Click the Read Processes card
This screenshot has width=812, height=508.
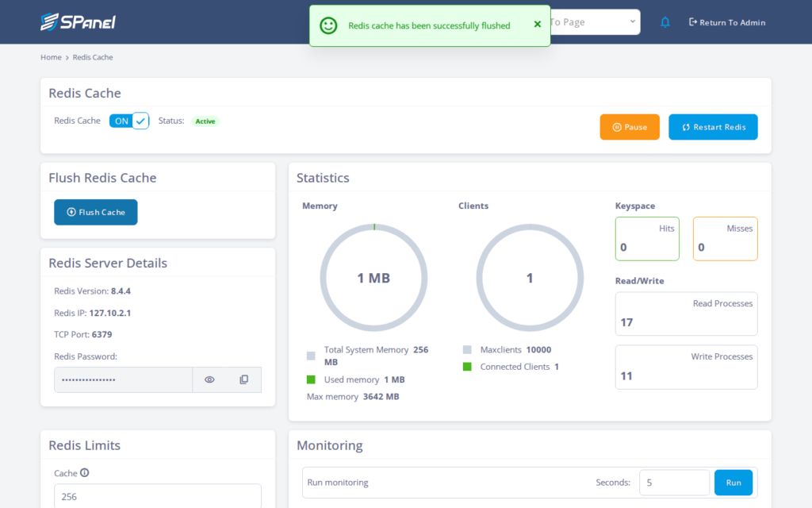pos(686,314)
